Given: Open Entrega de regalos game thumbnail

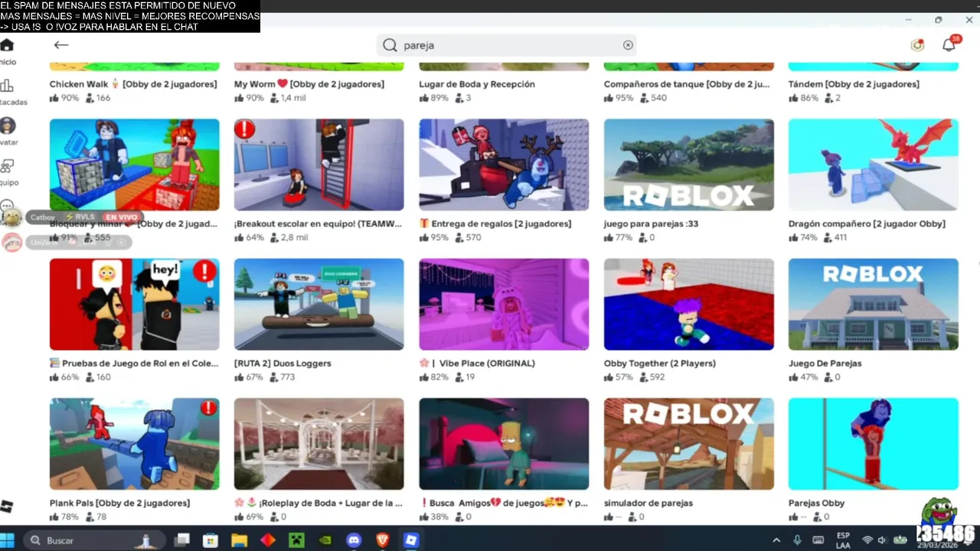Looking at the screenshot, I should click(504, 165).
